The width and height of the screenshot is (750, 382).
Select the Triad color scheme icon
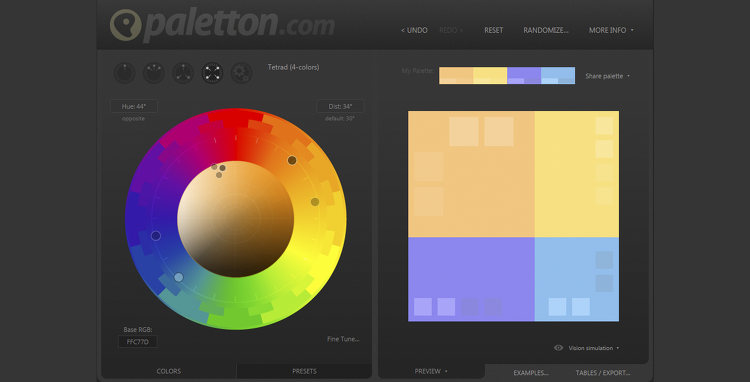[183, 73]
